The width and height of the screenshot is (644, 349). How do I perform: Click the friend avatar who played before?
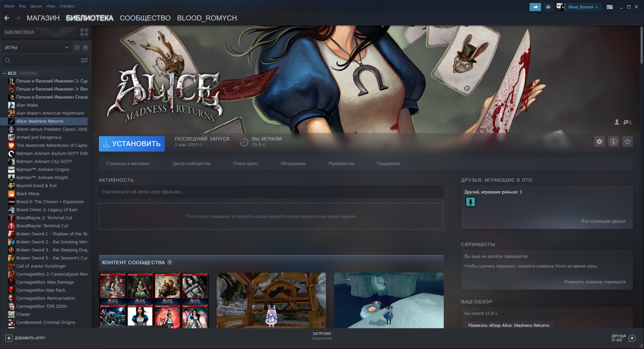(x=471, y=202)
